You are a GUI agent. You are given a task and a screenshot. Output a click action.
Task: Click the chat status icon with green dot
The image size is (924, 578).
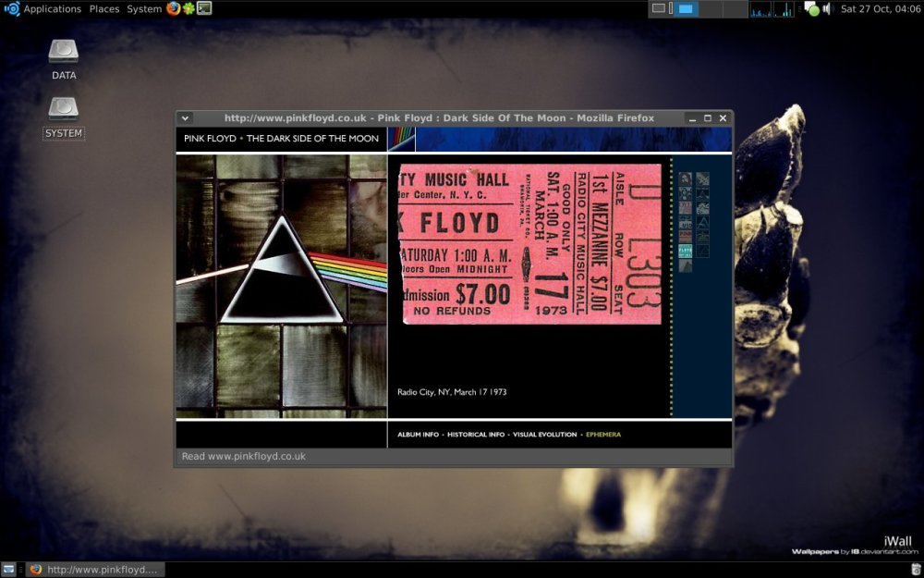click(x=811, y=9)
